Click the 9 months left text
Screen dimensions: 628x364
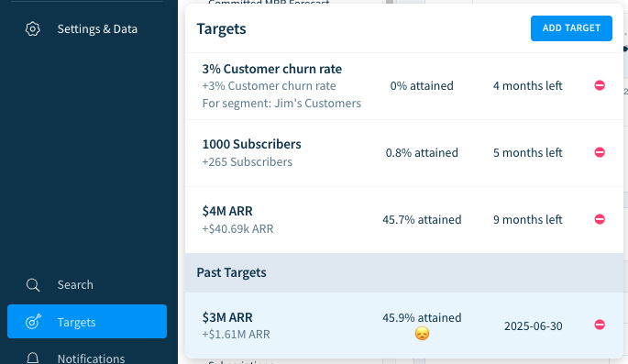click(x=528, y=219)
